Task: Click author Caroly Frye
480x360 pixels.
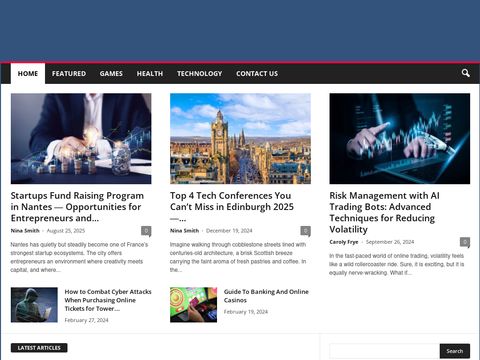Action: point(344,242)
